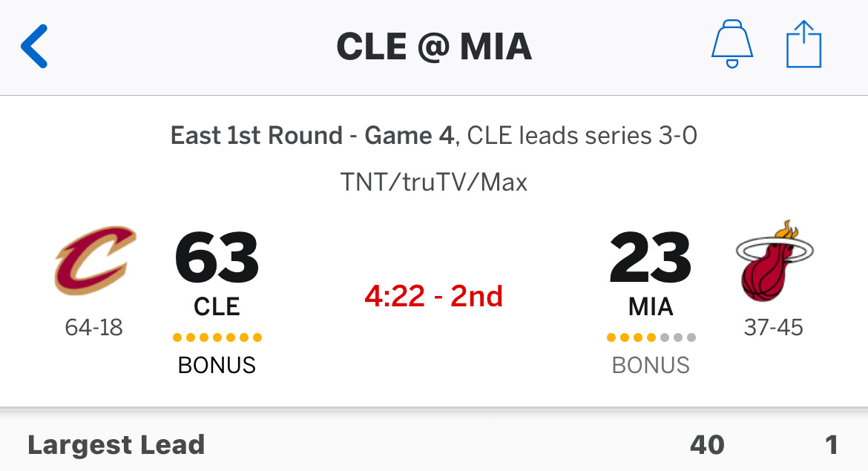This screenshot has height=471, width=868.
Task: Tap the share icon
Action: pyautogui.click(x=803, y=45)
